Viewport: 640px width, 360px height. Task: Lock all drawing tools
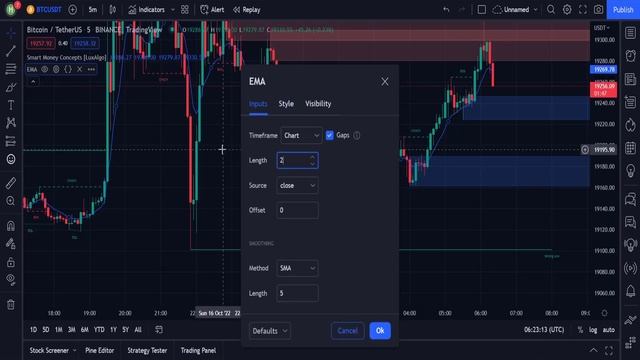click(x=11, y=262)
